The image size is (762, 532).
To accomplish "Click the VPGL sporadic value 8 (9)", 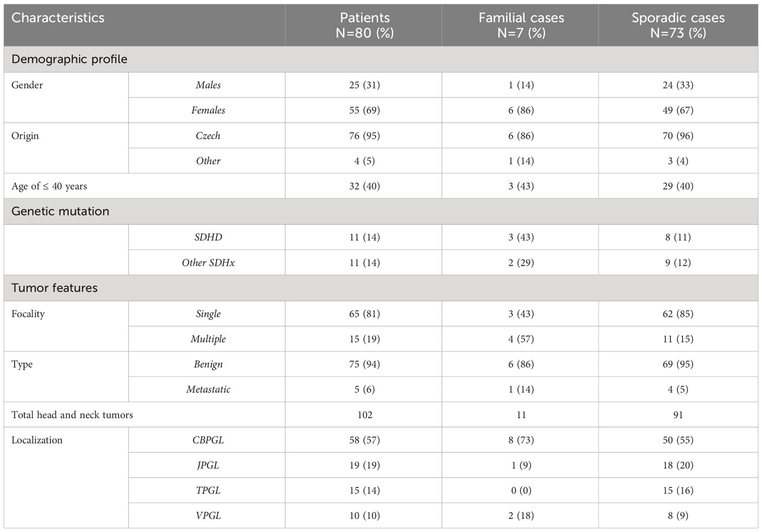I will (x=678, y=515).
